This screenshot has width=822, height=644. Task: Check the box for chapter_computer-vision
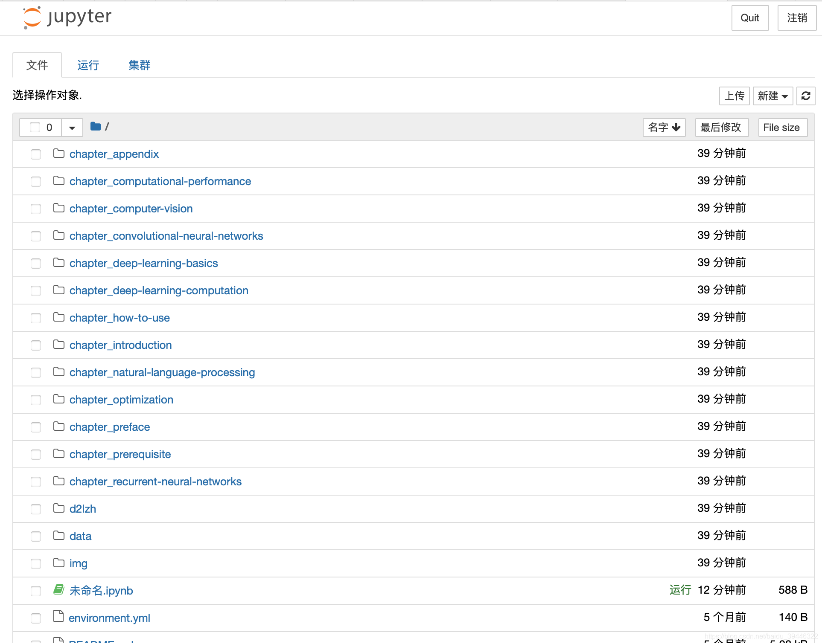point(36,209)
